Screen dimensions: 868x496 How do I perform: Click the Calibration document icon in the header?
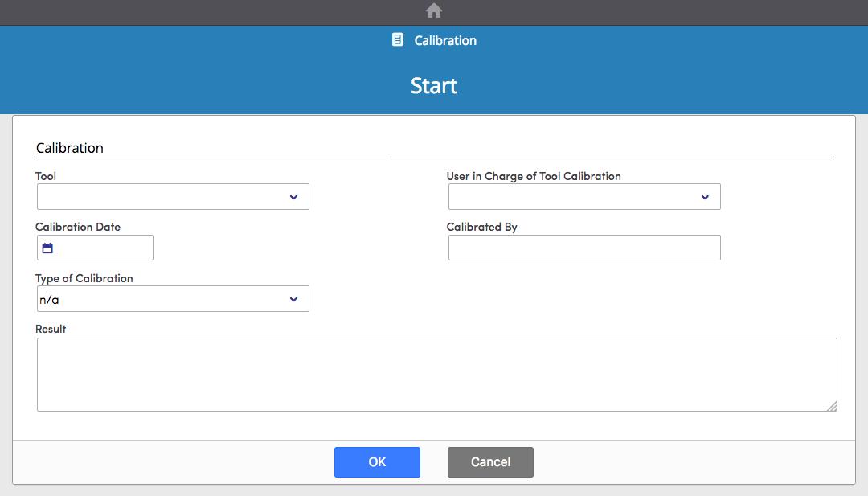[398, 40]
